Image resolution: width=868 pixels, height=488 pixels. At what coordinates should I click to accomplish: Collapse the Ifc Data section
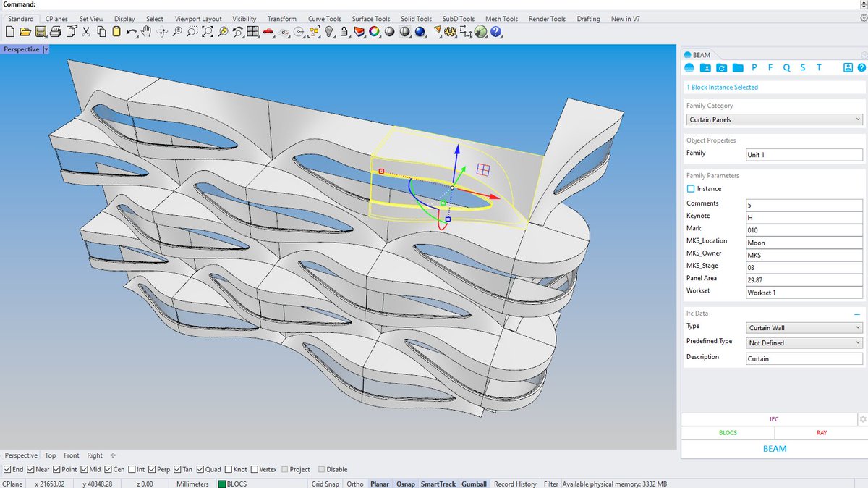click(x=857, y=314)
